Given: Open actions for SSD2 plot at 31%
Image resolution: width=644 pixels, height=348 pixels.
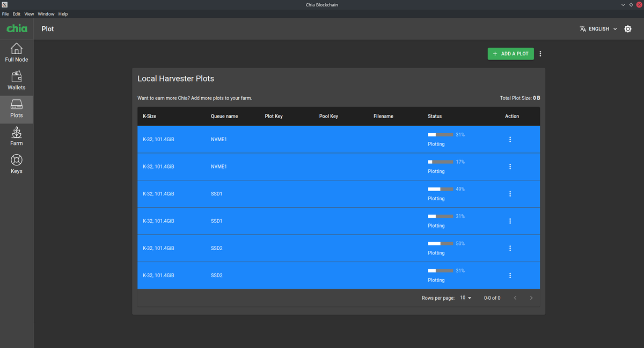Looking at the screenshot, I should point(510,275).
